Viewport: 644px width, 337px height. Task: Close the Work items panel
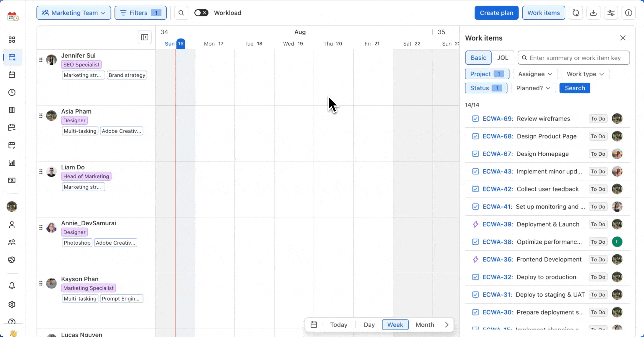623,38
